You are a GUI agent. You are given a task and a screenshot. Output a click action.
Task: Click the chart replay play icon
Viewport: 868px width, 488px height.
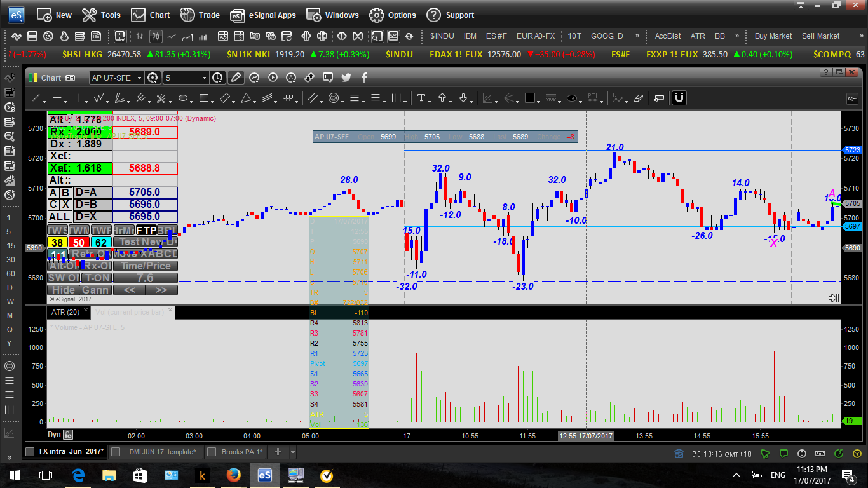273,78
